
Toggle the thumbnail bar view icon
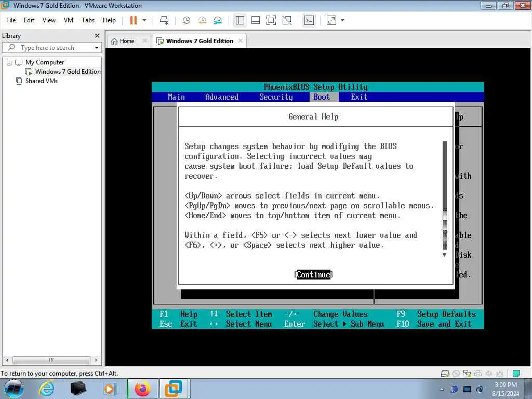256,20
